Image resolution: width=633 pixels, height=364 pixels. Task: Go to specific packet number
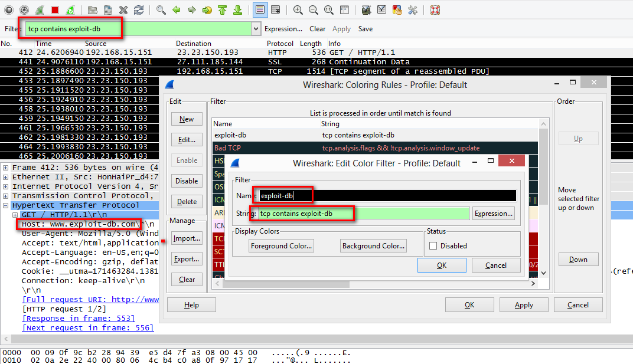tap(207, 10)
